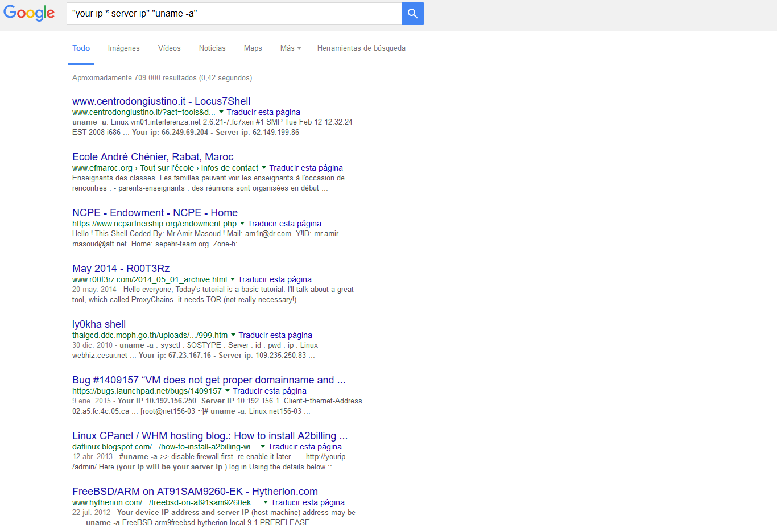Expand the arrow next to r00t3rz.com URL
This screenshot has height=532, width=777.
point(233,279)
